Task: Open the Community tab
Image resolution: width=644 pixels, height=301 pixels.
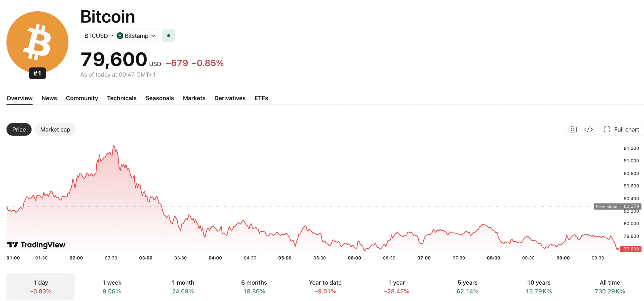Action: point(82,98)
